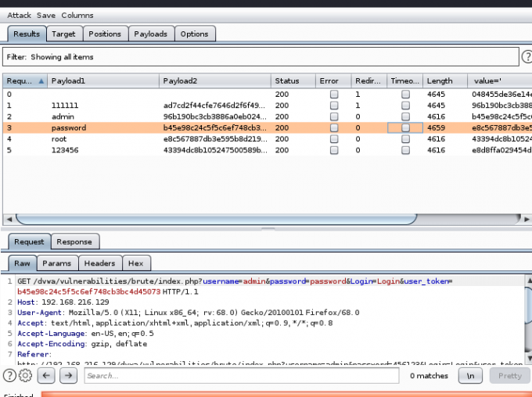Click up arrow of request viewer scrollbar
532x397 pixels.
click(x=529, y=281)
